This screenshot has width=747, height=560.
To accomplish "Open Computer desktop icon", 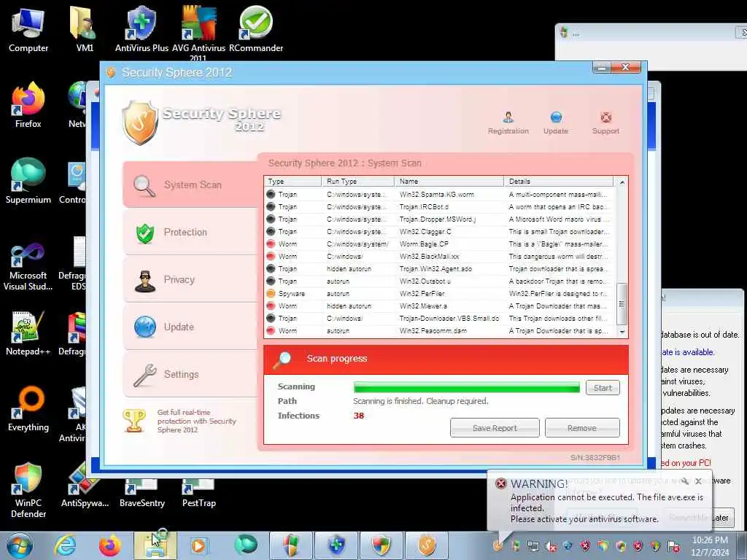I will (28, 29).
